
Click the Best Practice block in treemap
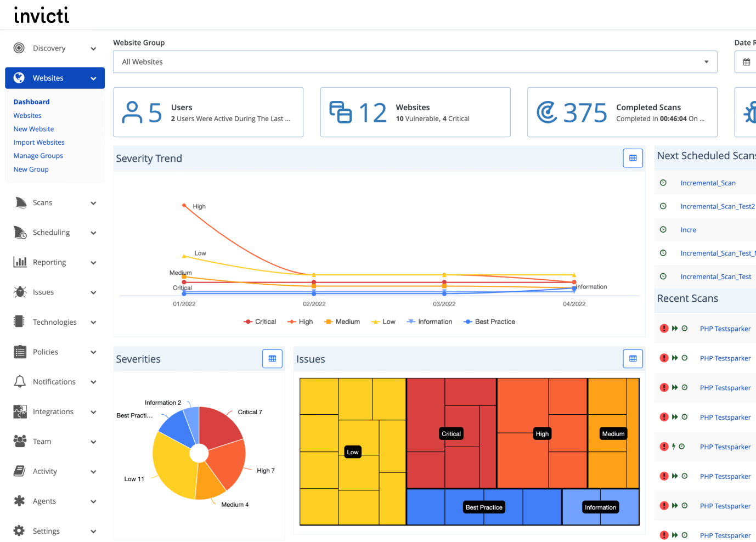click(484, 507)
